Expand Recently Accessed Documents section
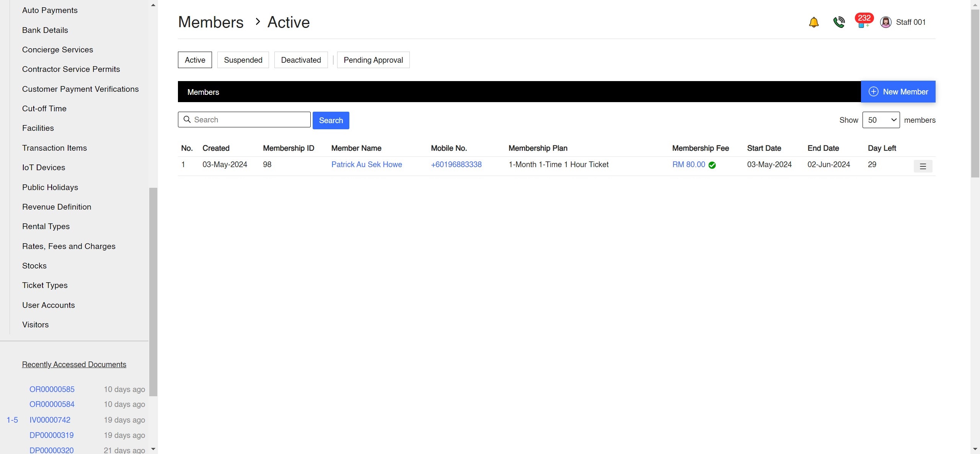The height and width of the screenshot is (454, 980). tap(74, 364)
